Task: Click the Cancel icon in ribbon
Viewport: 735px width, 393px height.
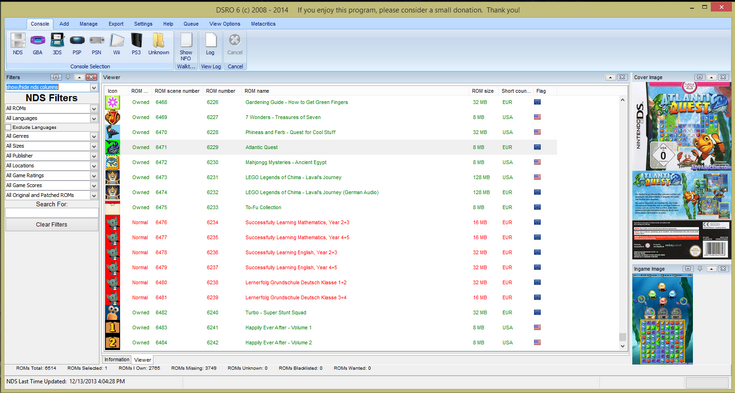Action: click(x=235, y=41)
